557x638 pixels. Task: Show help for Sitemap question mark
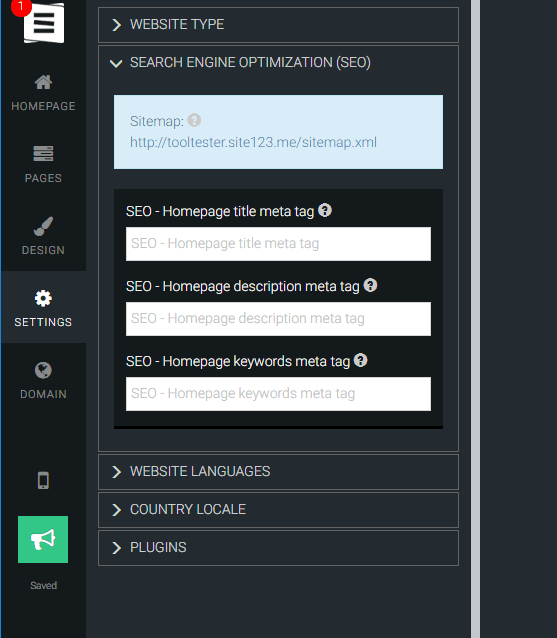pyautogui.click(x=194, y=120)
